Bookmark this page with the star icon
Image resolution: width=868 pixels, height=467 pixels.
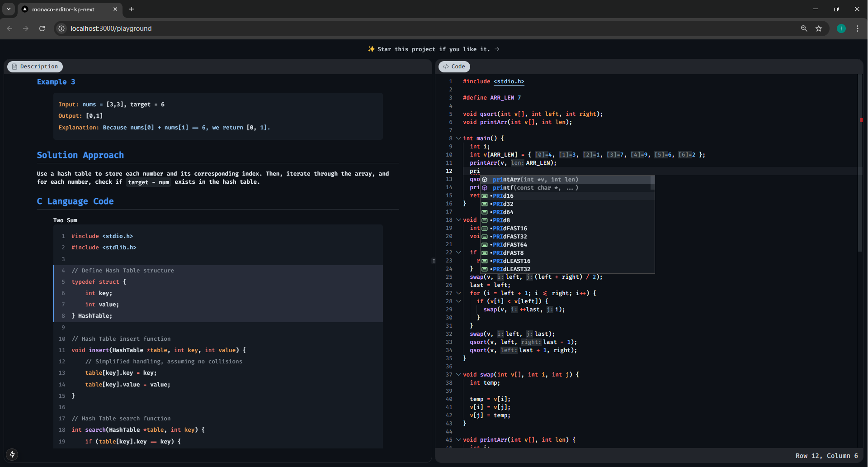pyautogui.click(x=819, y=29)
